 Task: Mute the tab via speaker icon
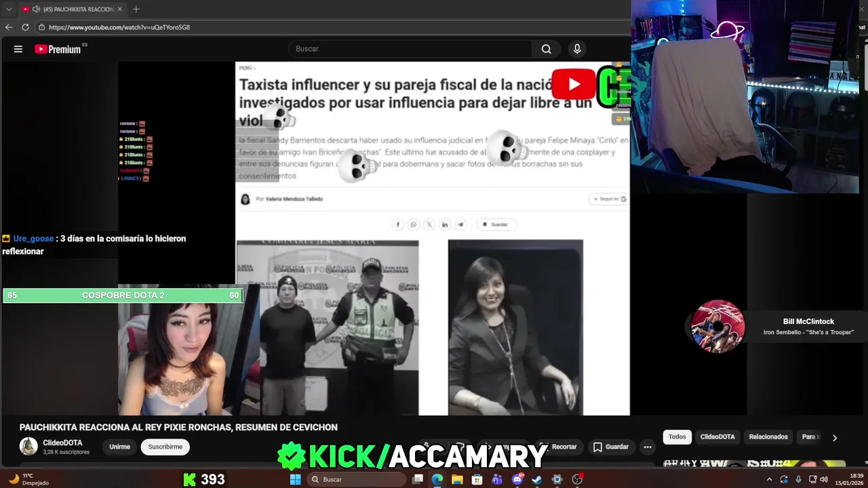pos(35,9)
